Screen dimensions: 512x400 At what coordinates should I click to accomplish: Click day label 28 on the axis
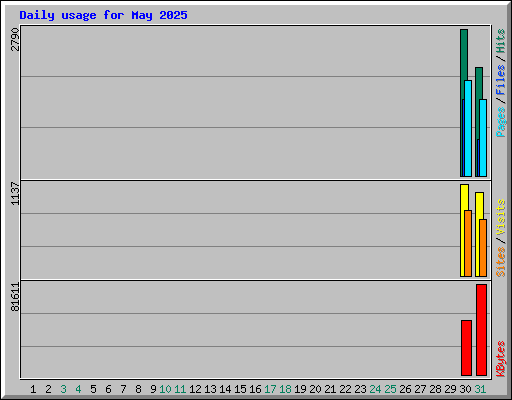pyautogui.click(x=435, y=389)
